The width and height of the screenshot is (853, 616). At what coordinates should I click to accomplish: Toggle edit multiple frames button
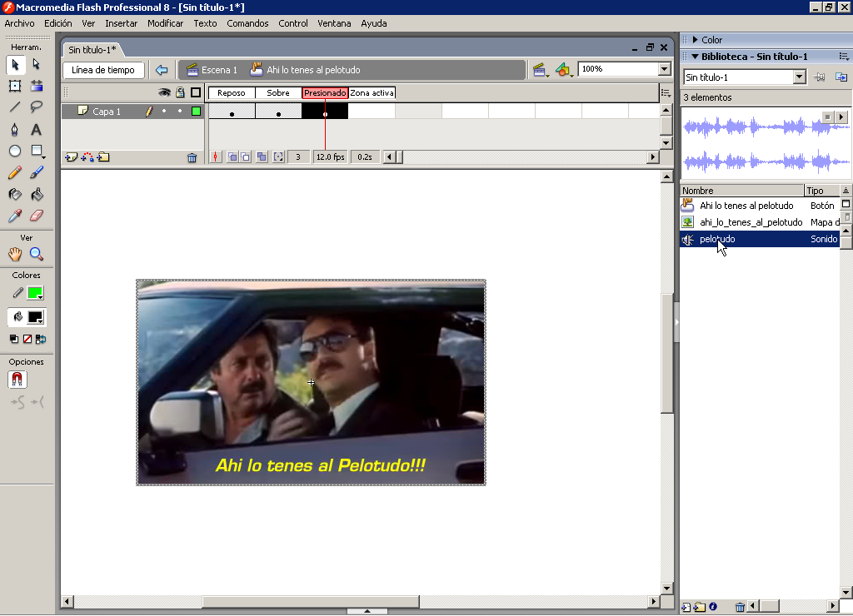(262, 157)
